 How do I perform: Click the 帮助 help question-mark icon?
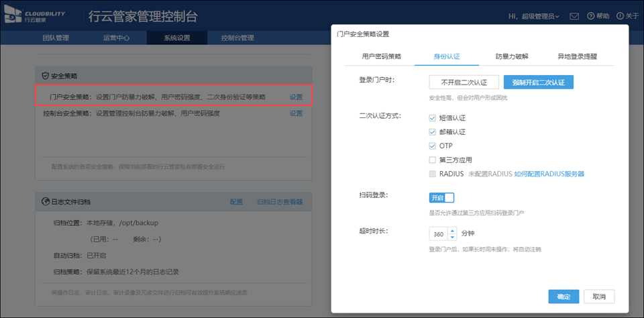[x=591, y=15]
